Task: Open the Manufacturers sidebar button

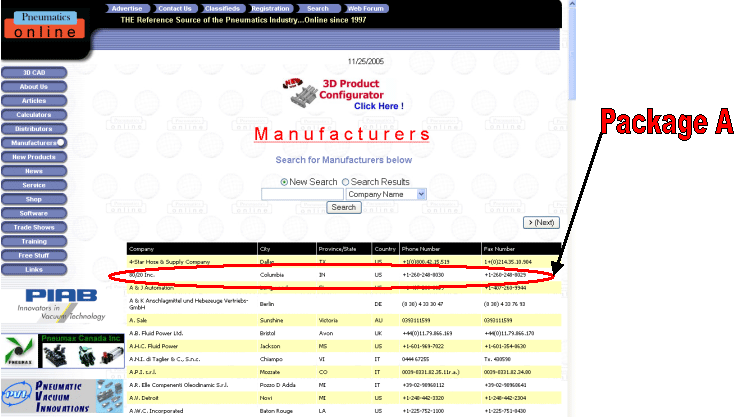Action: [34, 143]
